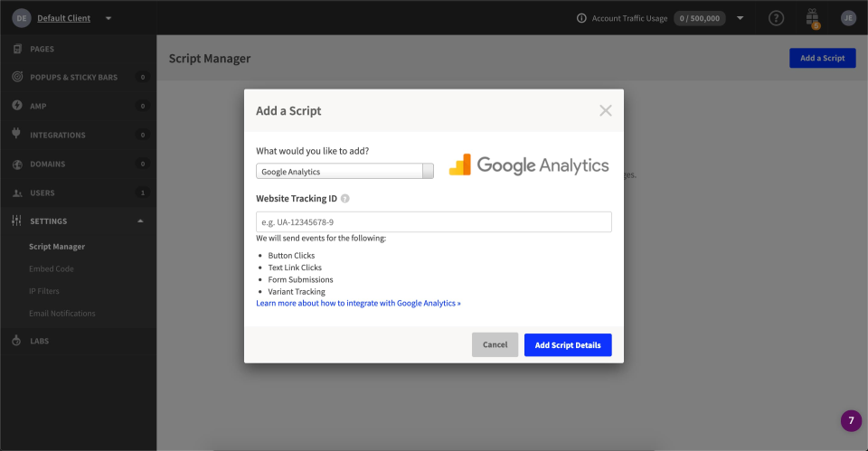Image resolution: width=868 pixels, height=451 pixels.
Task: Open the script type dropdown showing Google Analytics
Action: pyautogui.click(x=344, y=172)
